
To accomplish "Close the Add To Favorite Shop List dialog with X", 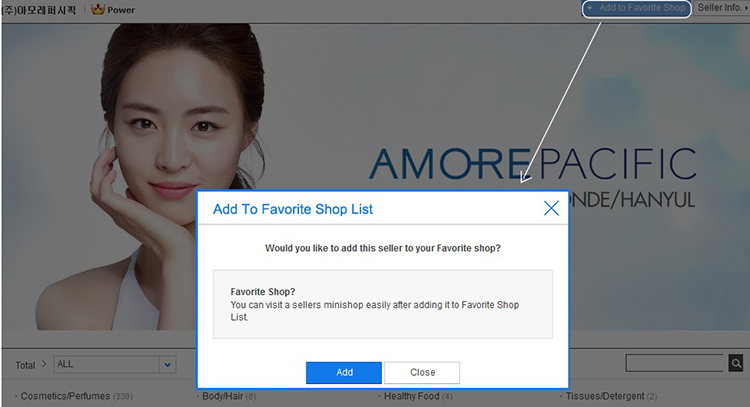I will (x=551, y=208).
